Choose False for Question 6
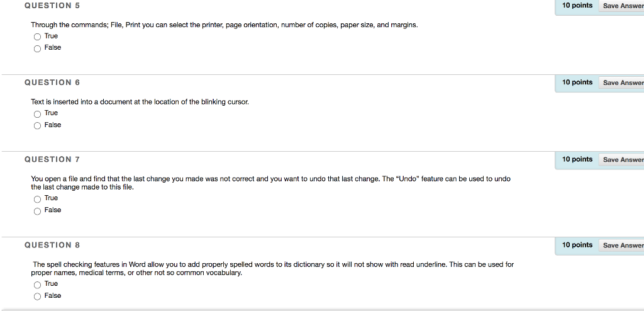 pyautogui.click(x=37, y=125)
